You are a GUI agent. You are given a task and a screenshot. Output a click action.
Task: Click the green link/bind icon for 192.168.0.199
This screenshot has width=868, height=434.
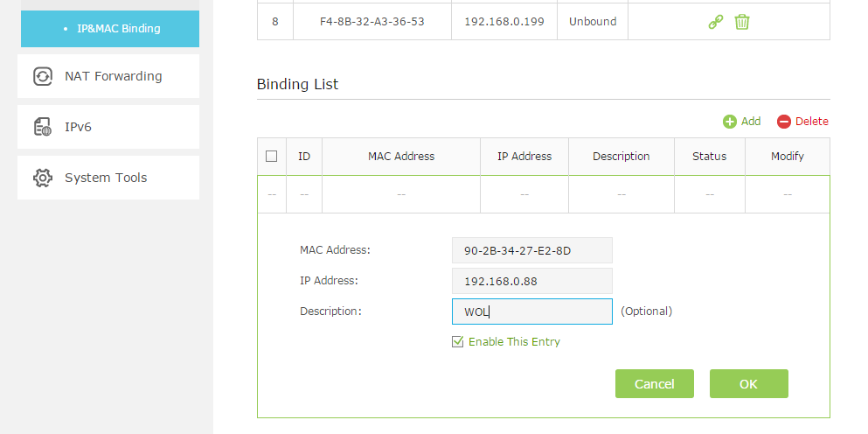pos(716,22)
